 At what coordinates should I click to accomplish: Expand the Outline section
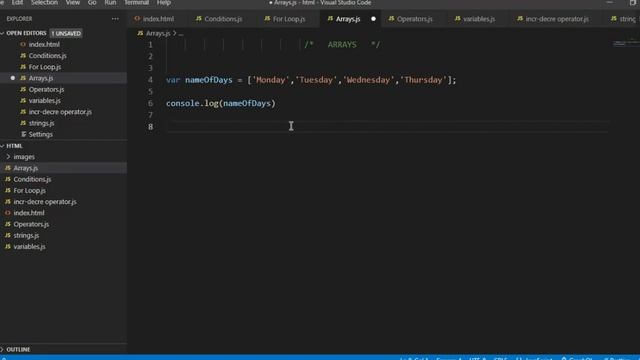click(18, 350)
